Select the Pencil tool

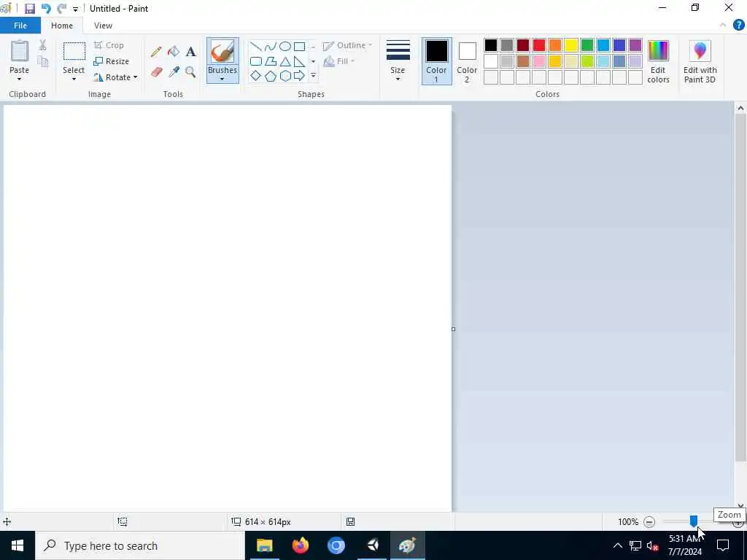pyautogui.click(x=156, y=52)
